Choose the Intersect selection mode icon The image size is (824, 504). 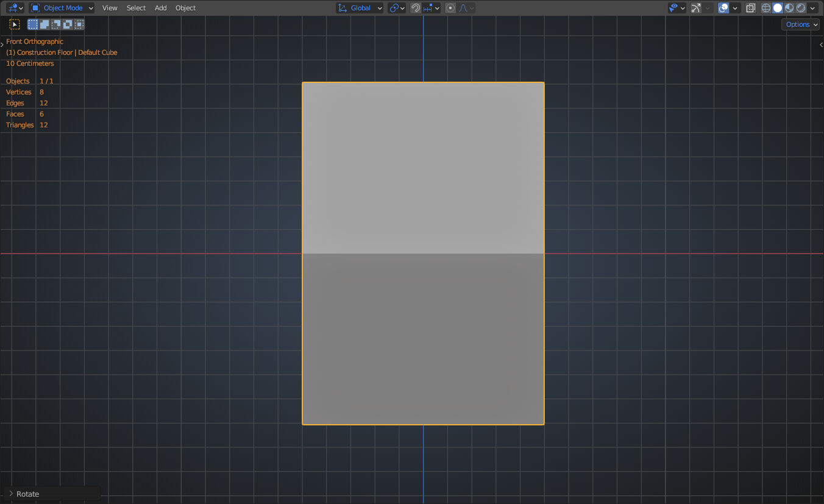79,24
